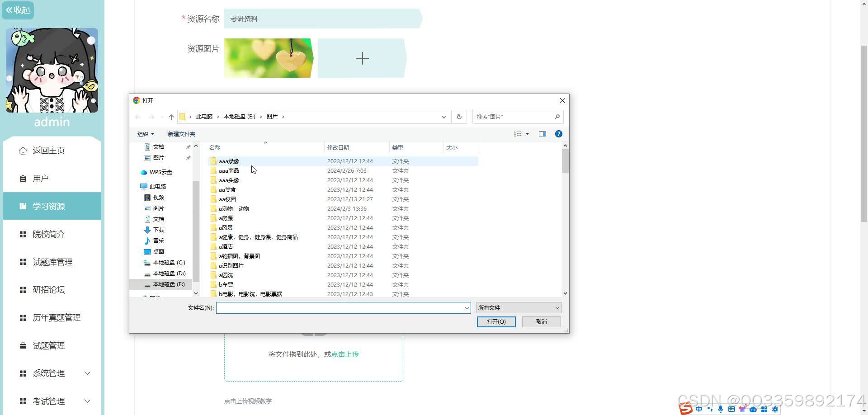Click the admin avatar picture

point(52,70)
